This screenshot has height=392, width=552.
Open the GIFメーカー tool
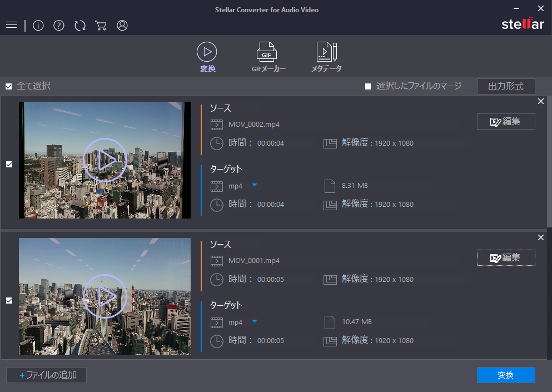(x=266, y=57)
